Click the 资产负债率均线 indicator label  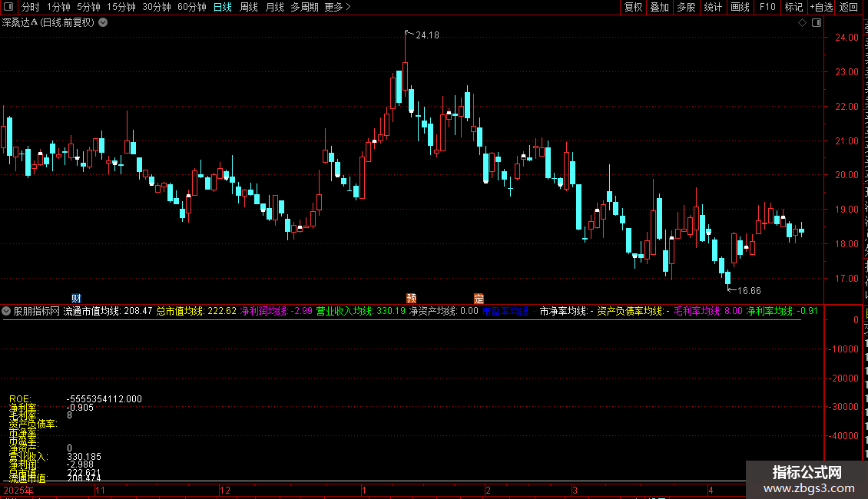633,311
